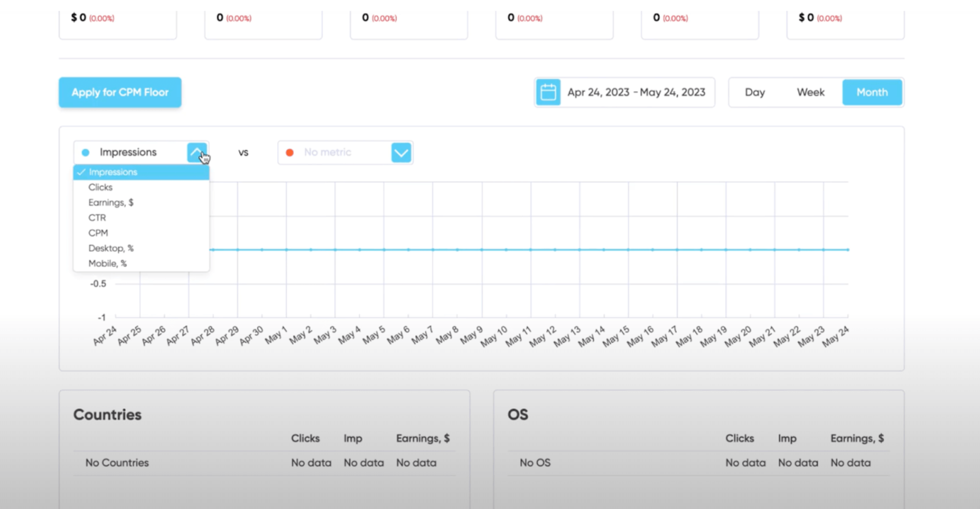Select Mobile, % from the metric list
The image size is (980, 509).
(107, 263)
